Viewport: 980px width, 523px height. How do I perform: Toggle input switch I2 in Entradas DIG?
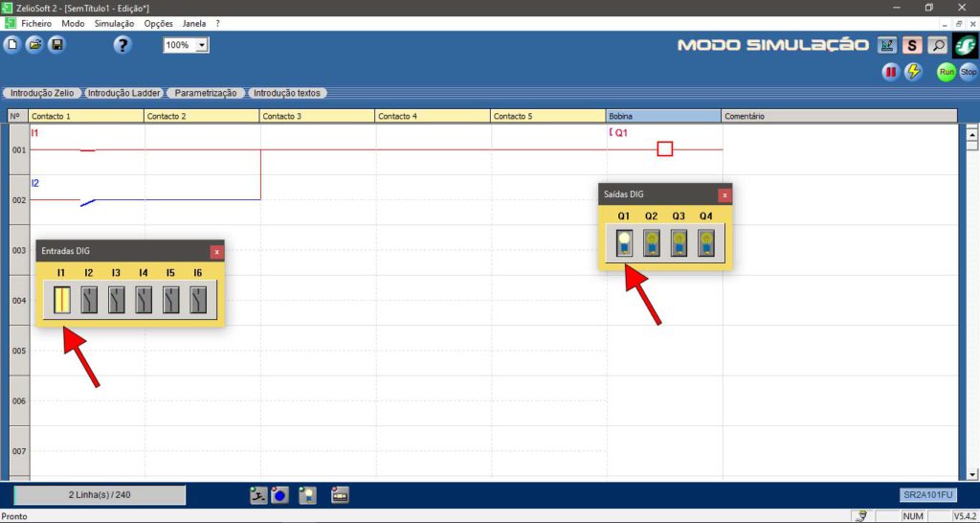pos(89,301)
